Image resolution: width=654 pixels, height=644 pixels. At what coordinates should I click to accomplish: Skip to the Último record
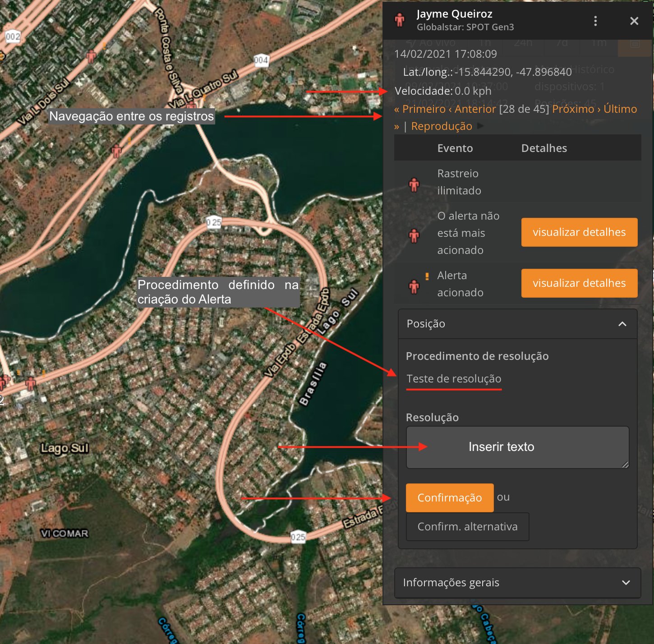[x=620, y=109]
